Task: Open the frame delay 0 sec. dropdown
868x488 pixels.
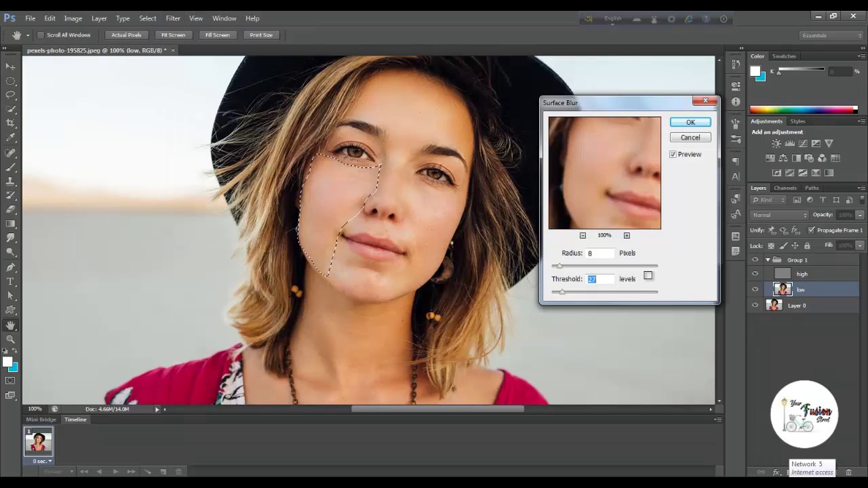Action: point(42,462)
